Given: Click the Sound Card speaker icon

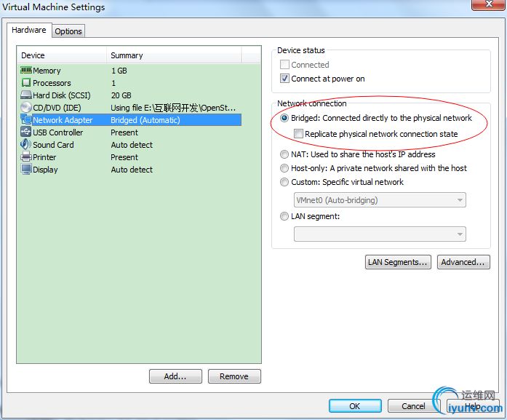Looking at the screenshot, I should 26,144.
